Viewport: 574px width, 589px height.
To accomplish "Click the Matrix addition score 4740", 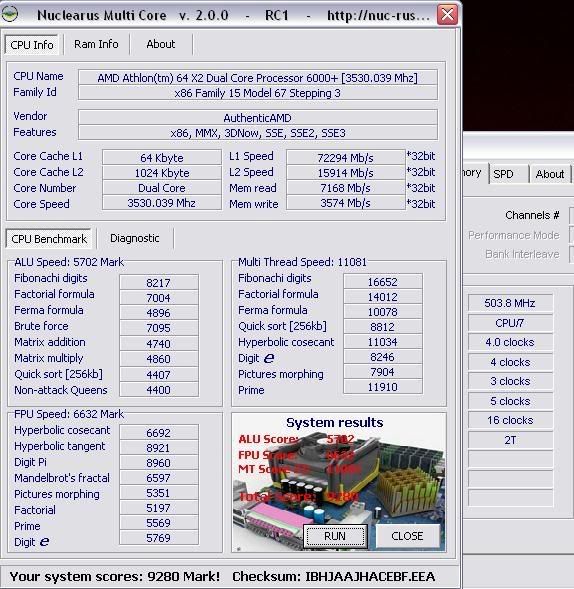I will (x=159, y=343).
